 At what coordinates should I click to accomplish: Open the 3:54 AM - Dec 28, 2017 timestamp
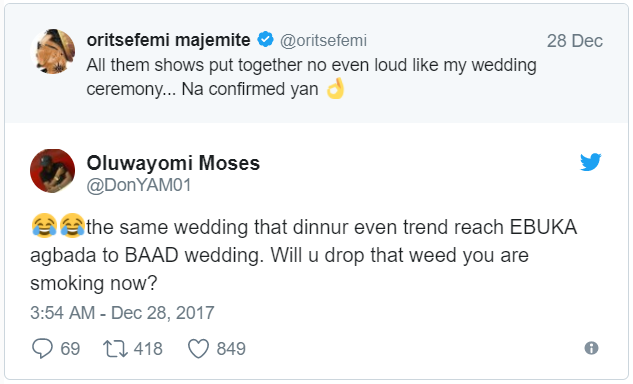(122, 313)
